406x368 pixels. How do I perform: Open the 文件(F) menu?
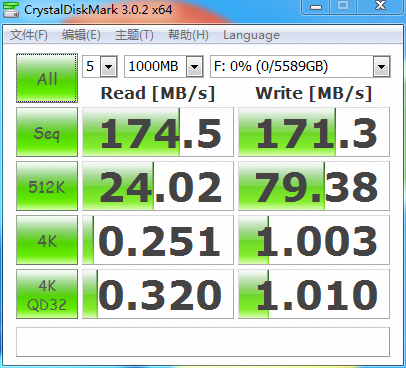tap(29, 35)
